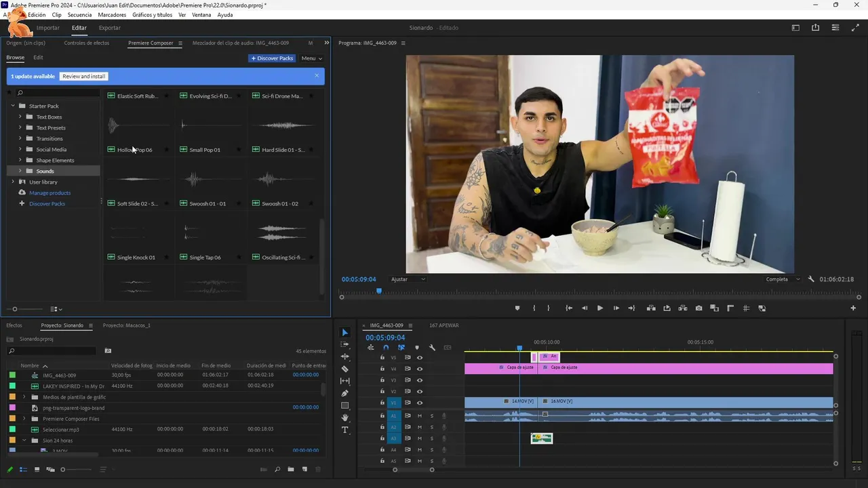Open program monitor settings wrench
Image resolution: width=868 pixels, height=488 pixels.
810,279
